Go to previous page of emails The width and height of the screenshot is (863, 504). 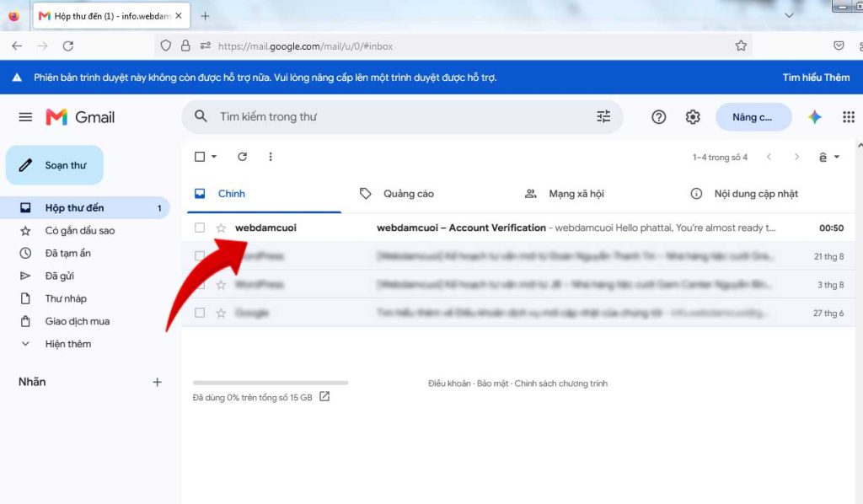769,157
